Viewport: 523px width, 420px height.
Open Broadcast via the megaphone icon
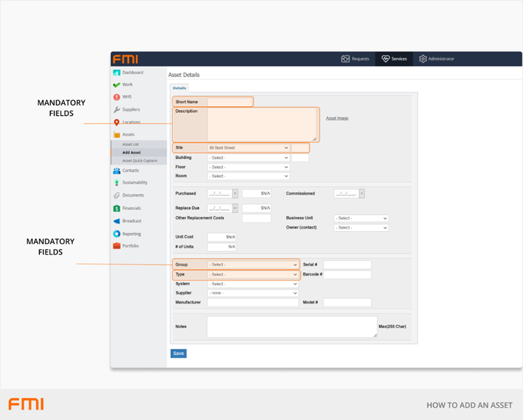[x=116, y=221]
